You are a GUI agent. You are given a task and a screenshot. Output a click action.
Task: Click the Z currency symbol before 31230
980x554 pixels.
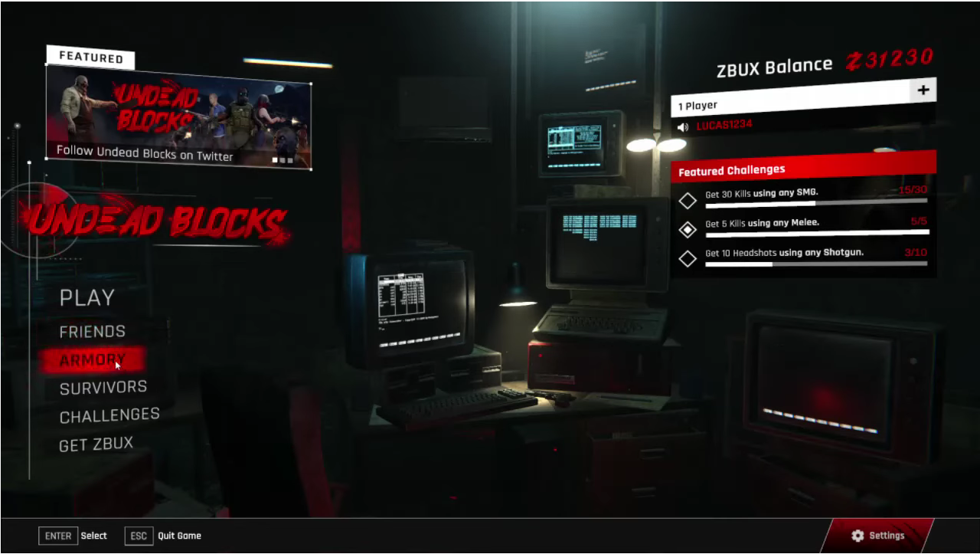click(x=854, y=61)
